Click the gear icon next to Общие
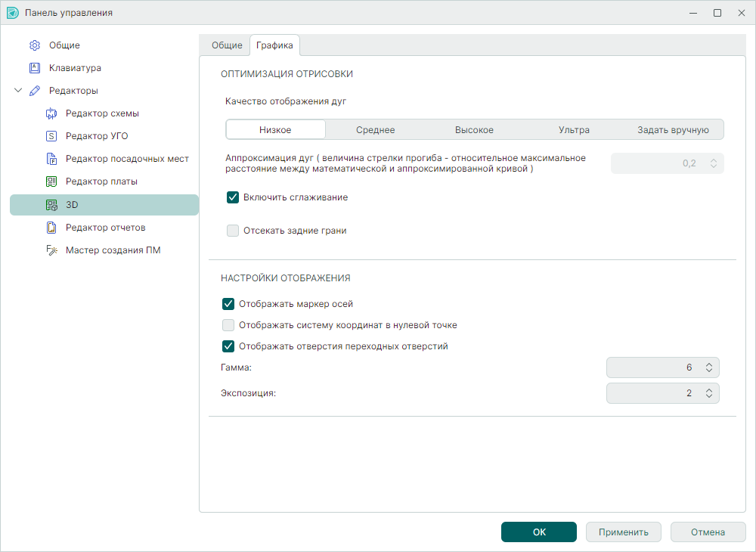 35,45
